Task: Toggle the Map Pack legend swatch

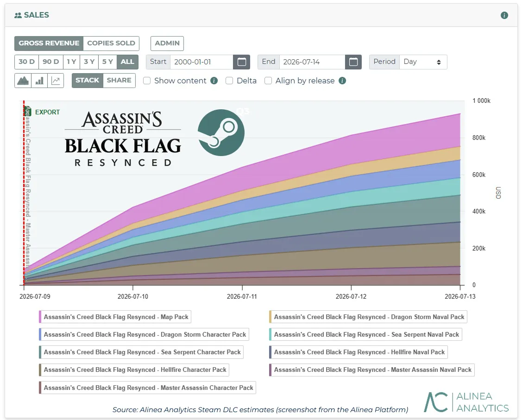Action: (x=40, y=317)
